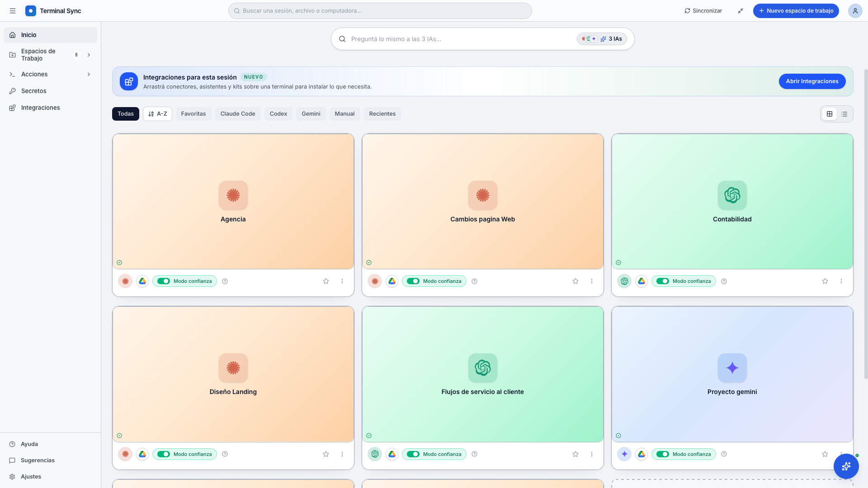Click the integrations banner icon
868x488 pixels.
pyautogui.click(x=129, y=81)
